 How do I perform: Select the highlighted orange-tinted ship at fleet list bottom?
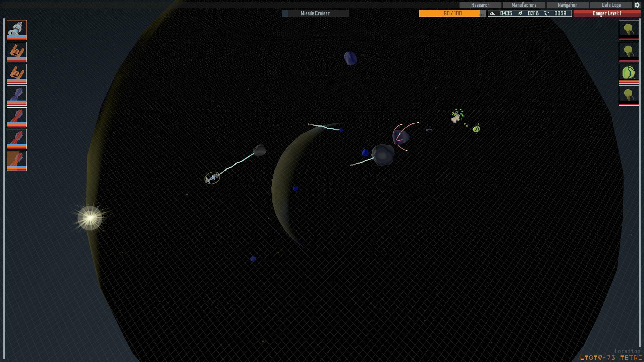coord(16,161)
